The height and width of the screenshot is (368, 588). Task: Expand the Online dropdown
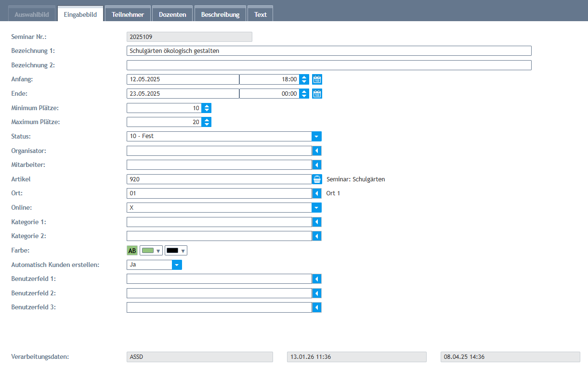[317, 208]
